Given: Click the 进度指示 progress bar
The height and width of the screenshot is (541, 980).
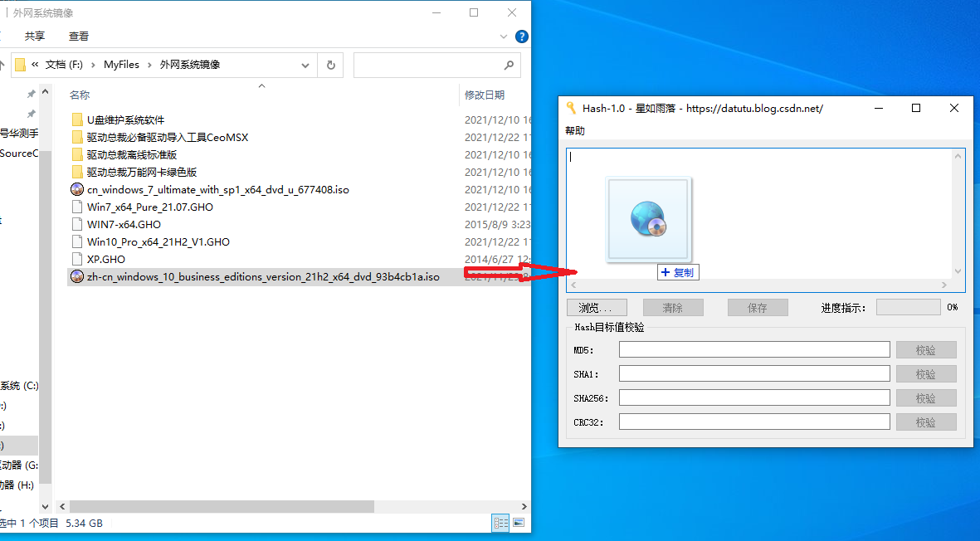Looking at the screenshot, I should [x=908, y=307].
